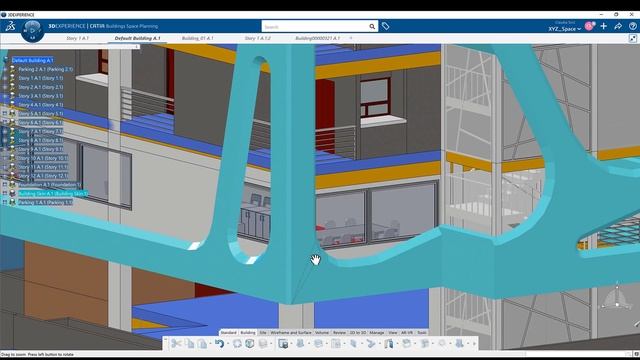Click the Copy icon in toolbar
This screenshot has height=360, width=640.
click(x=189, y=344)
